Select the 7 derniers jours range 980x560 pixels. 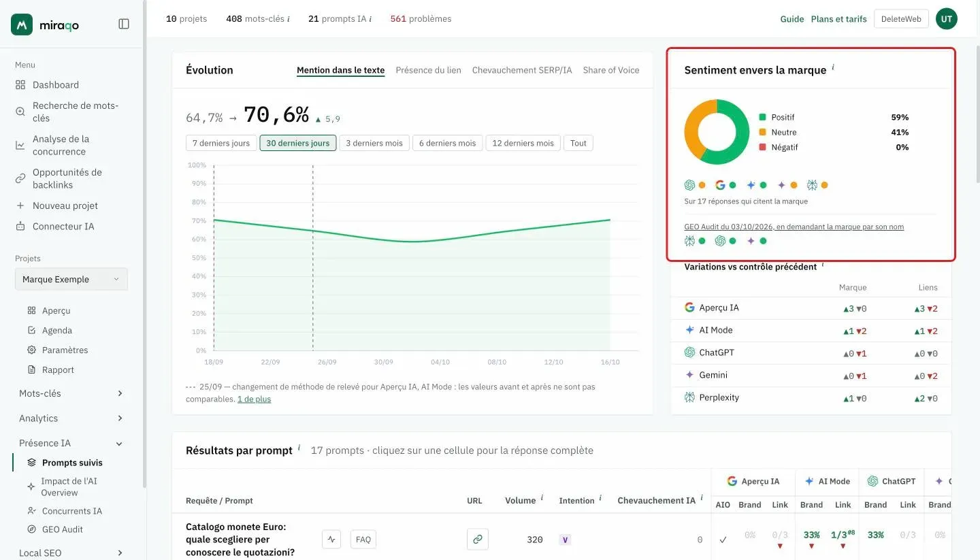click(x=221, y=143)
